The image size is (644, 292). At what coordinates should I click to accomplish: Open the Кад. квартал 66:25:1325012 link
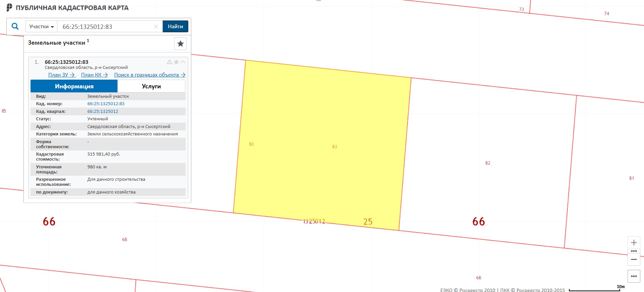(103, 112)
